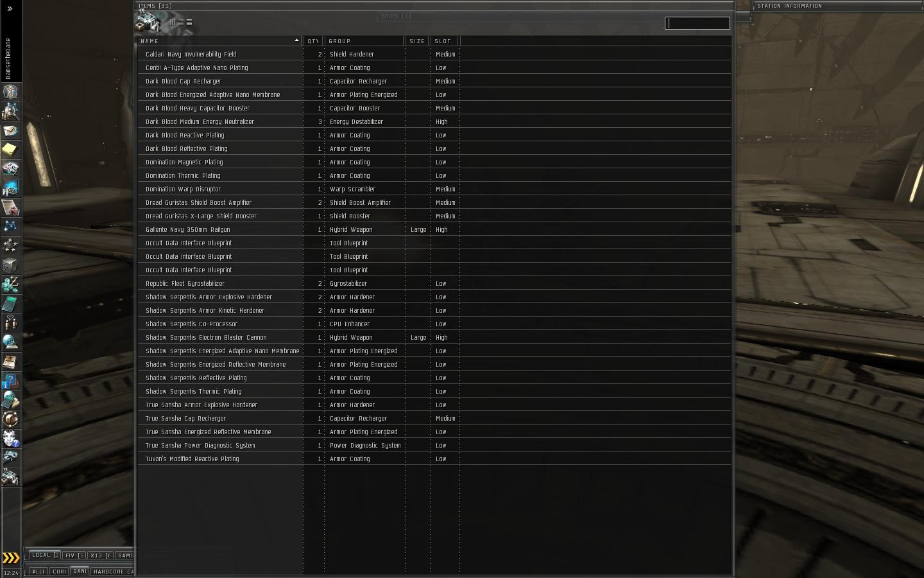Select True Sansha Power Diagnostic System
The width and height of the screenshot is (924, 578).
tap(434, 445)
